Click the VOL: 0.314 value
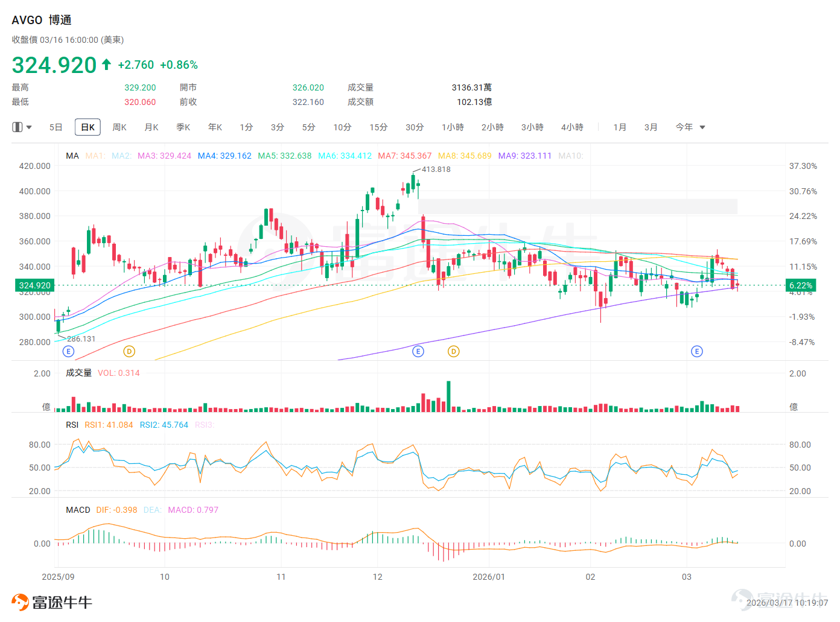 [119, 373]
